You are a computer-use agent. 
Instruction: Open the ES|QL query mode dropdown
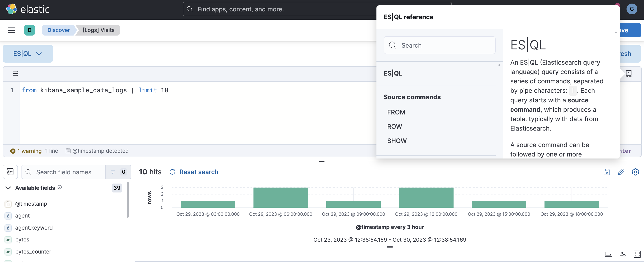coord(28,53)
